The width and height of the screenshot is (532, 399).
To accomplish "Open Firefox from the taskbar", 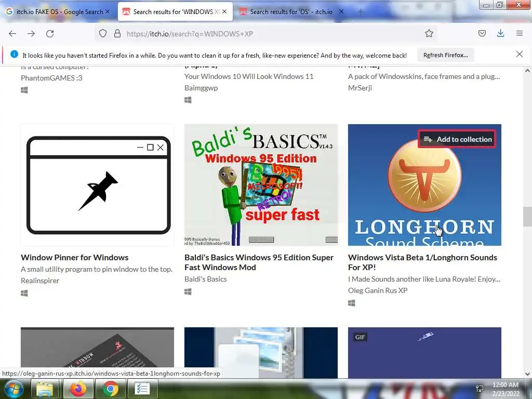I will tap(78, 389).
